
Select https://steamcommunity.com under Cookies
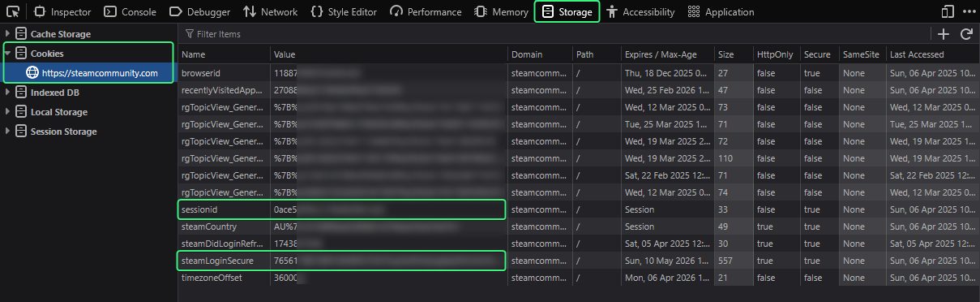(100, 73)
